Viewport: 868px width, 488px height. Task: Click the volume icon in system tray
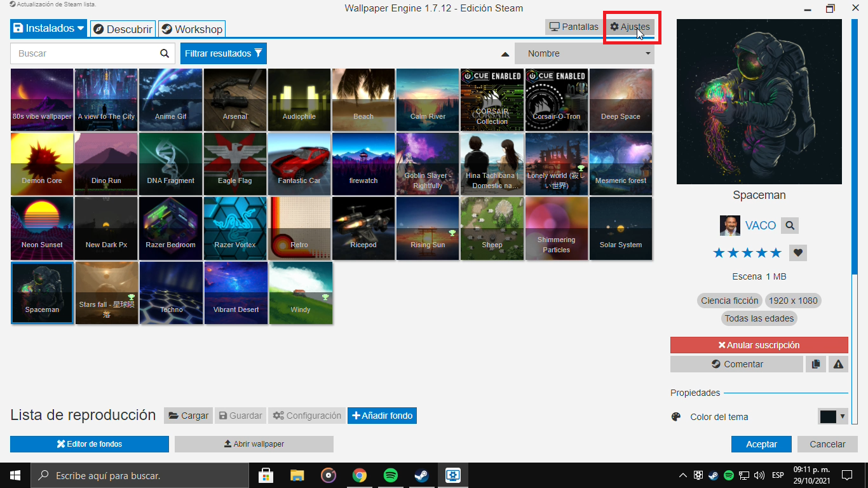pyautogui.click(x=759, y=475)
